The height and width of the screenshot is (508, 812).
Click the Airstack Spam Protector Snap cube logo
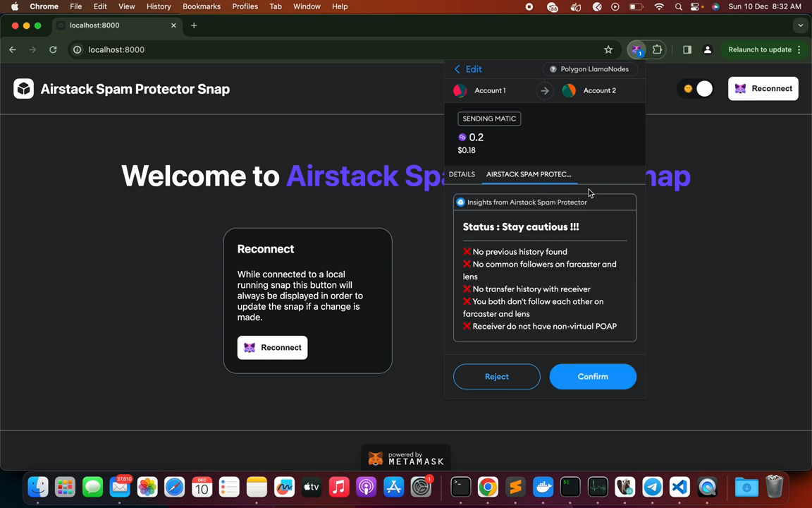23,89
